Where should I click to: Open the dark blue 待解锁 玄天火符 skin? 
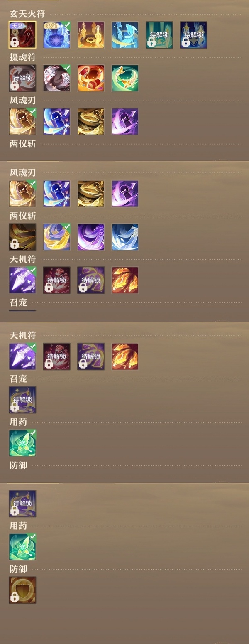point(193,35)
